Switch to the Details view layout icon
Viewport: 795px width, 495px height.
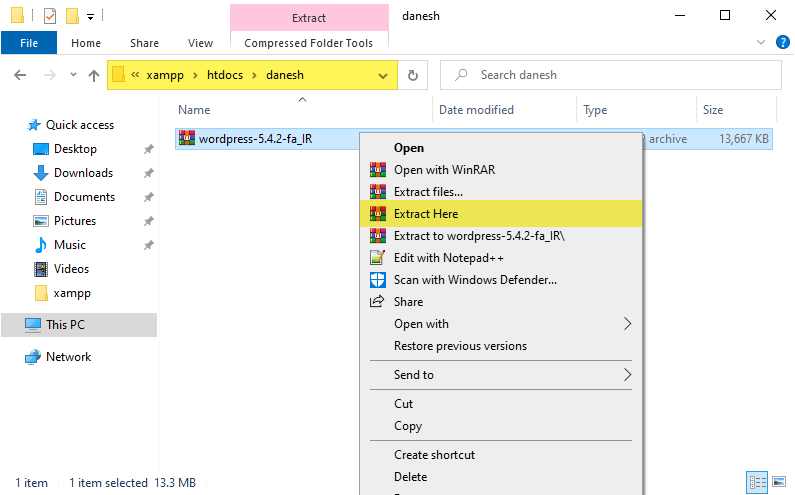(757, 482)
